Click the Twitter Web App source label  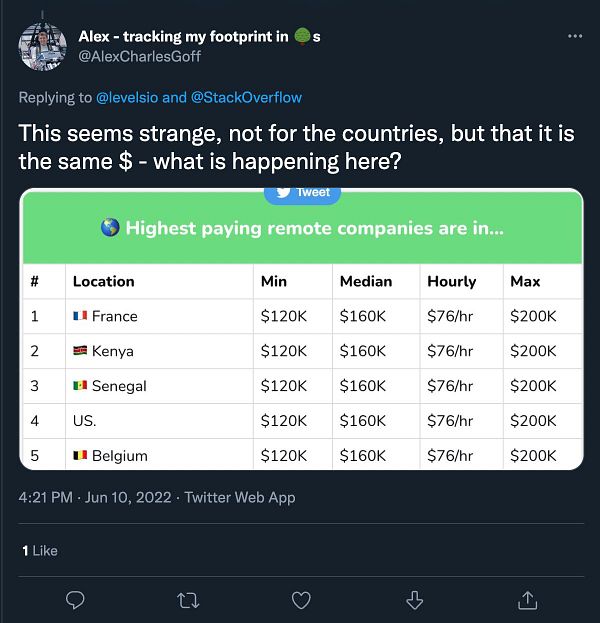[x=240, y=497]
